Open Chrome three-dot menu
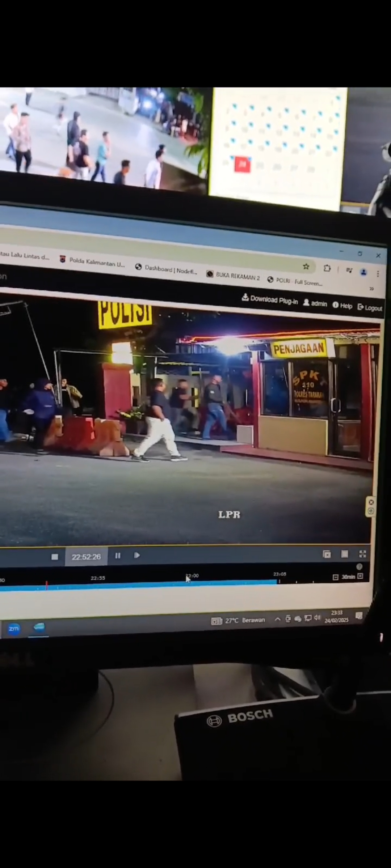 378,274
